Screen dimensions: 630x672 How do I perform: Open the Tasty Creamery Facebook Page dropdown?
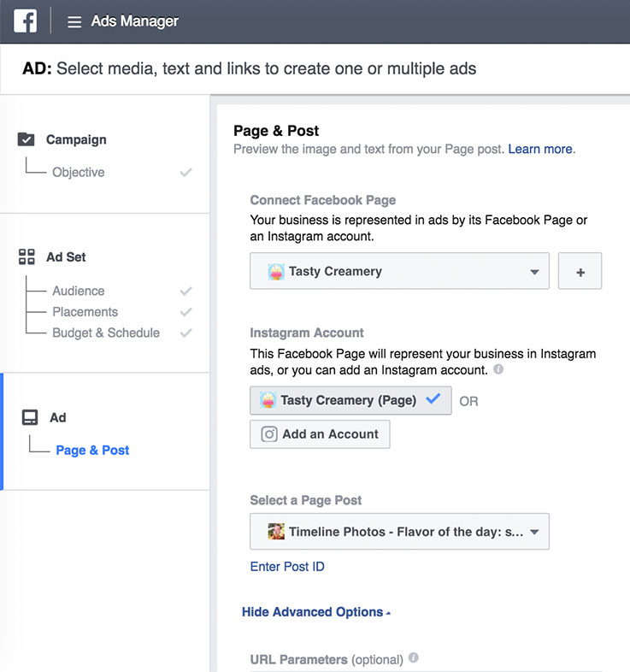pos(399,271)
